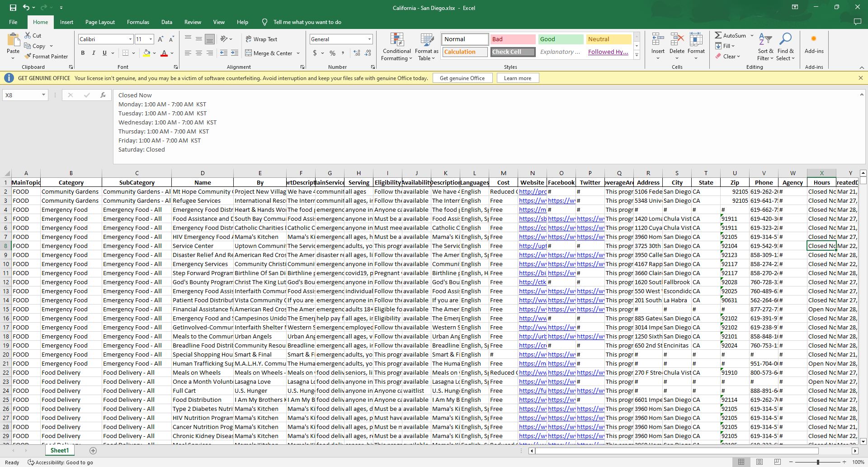Save the workbook with the disk icon
Screen dimensions: 868x467
[13, 8]
